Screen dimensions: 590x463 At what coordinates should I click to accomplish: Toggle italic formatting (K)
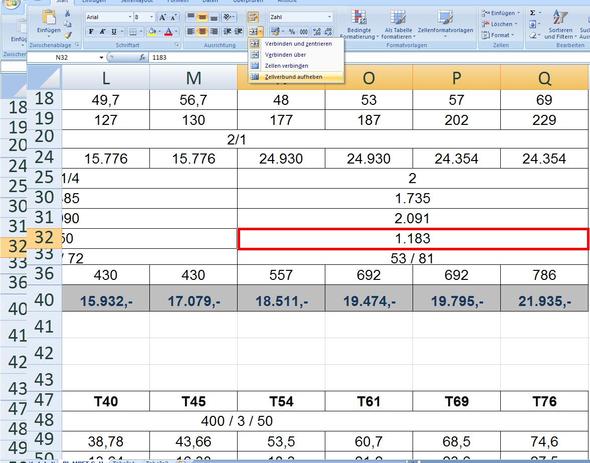click(102, 32)
